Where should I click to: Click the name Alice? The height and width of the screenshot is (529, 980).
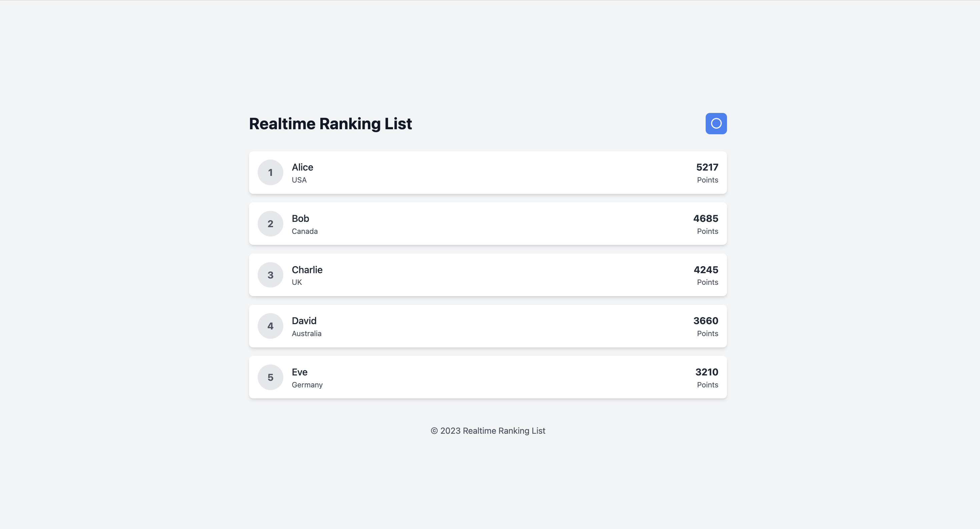(302, 167)
